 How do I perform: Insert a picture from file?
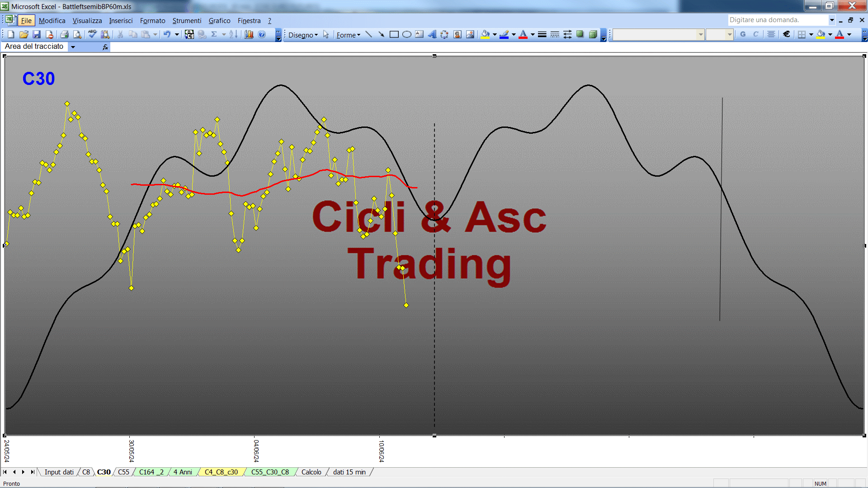[470, 34]
